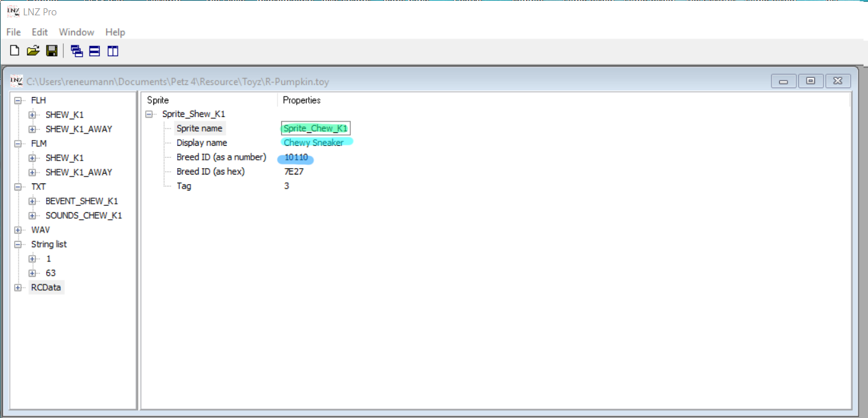
Task: Cascade windows using the toolbar icon
Action: pos(77,51)
